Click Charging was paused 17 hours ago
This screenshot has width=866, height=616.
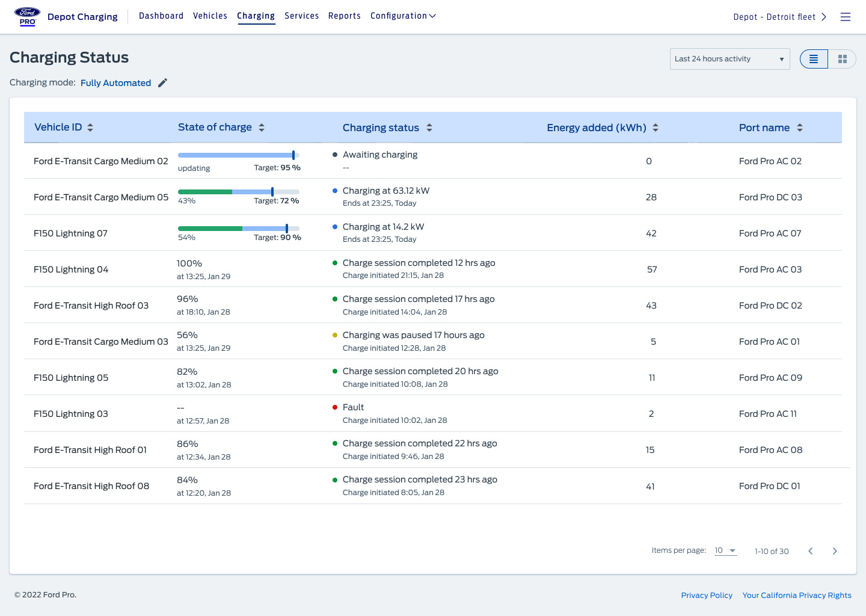click(x=413, y=335)
